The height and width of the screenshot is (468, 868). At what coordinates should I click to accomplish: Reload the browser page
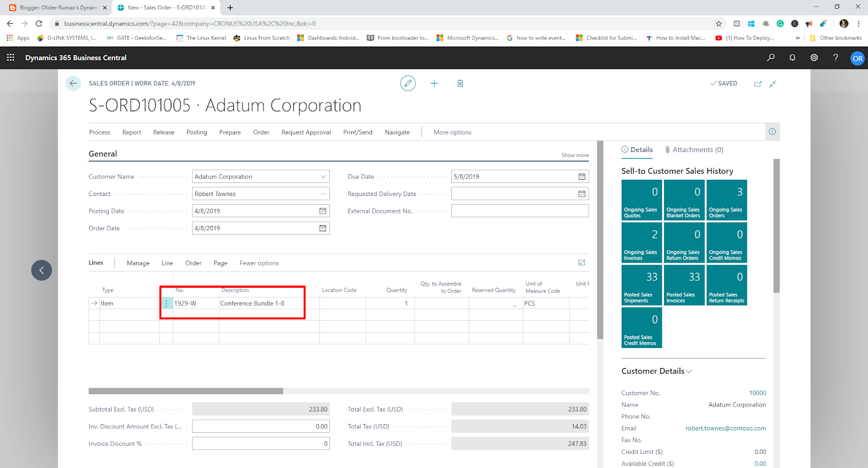(x=39, y=23)
